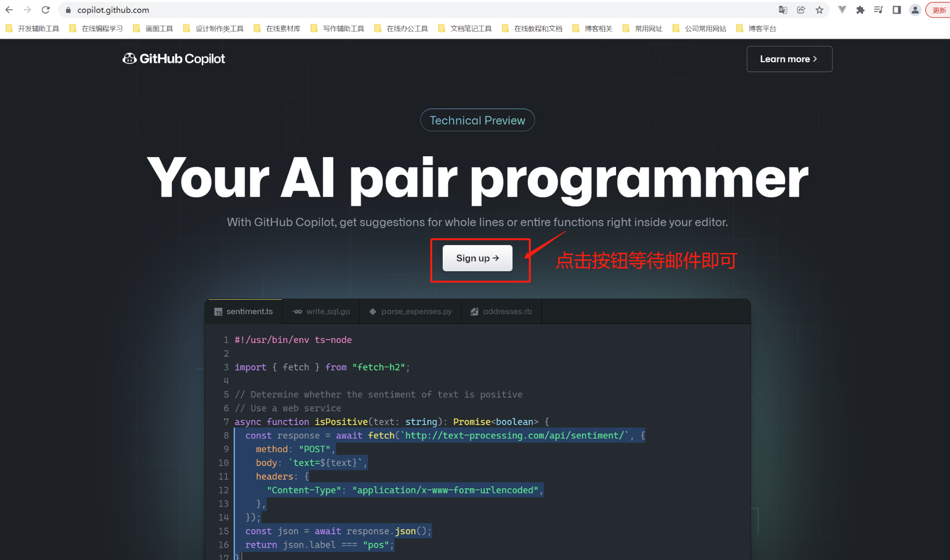Open the 博客平台 bookmark folder
950x560 pixels.
pyautogui.click(x=757, y=28)
